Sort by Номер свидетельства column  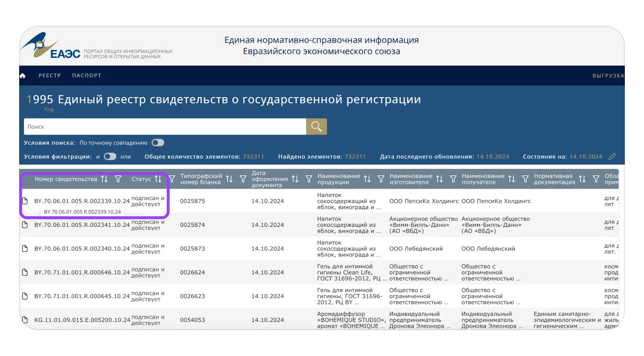tap(104, 179)
